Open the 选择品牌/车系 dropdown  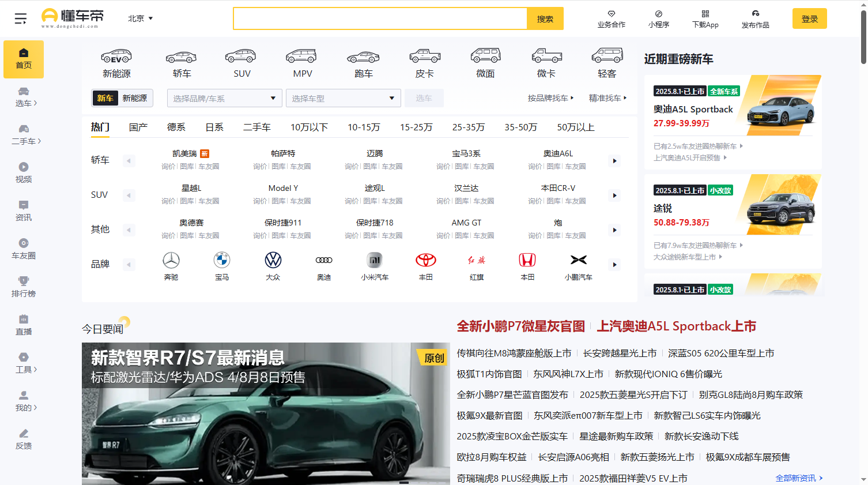(225, 98)
